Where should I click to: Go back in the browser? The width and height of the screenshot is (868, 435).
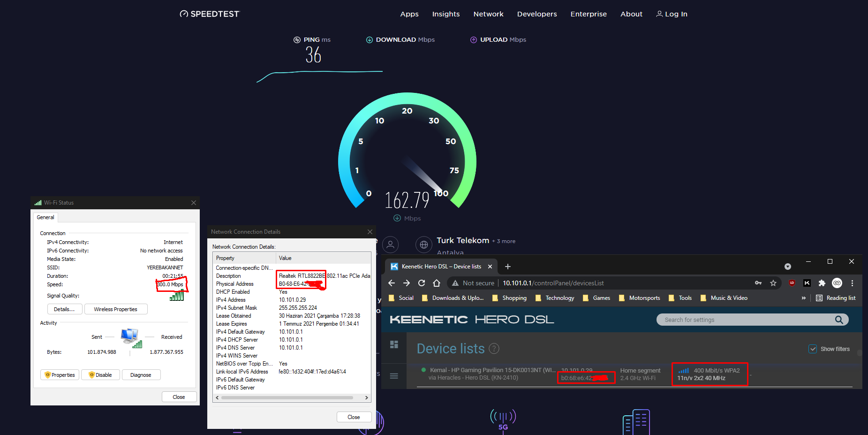tap(392, 283)
